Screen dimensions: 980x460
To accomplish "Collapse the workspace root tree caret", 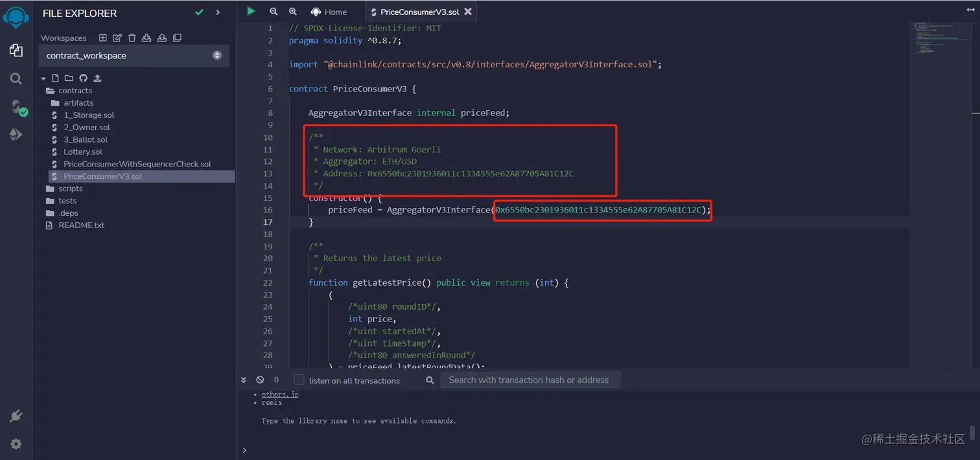I will [43, 78].
